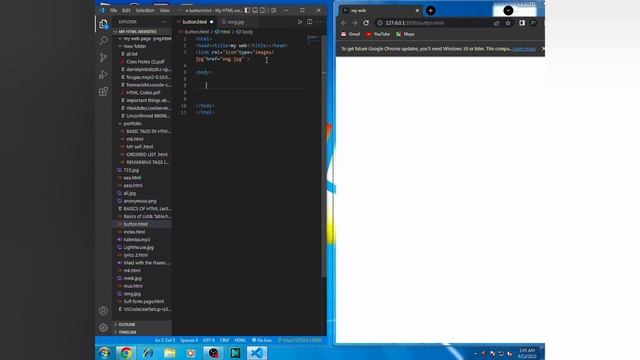The width and height of the screenshot is (640, 360).
Task: Go back in Chrome
Action: 344,23
